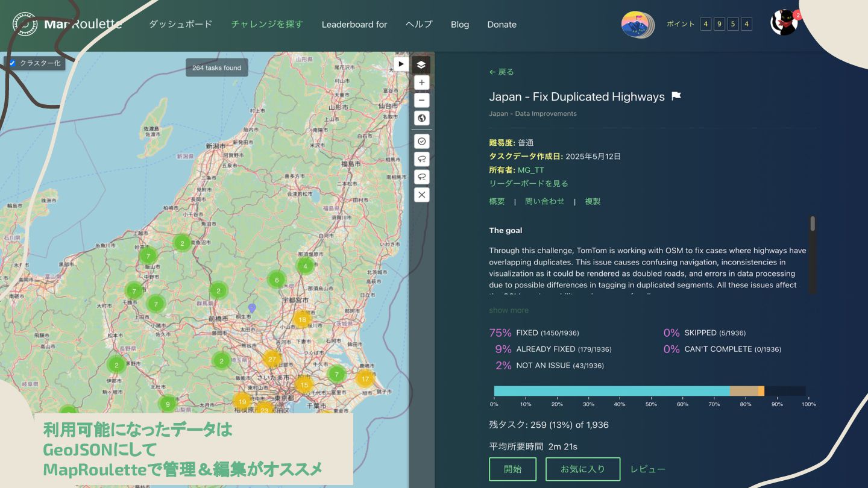
Task: Click the 難易度: 普通 difficulty text
Action: pos(511,143)
